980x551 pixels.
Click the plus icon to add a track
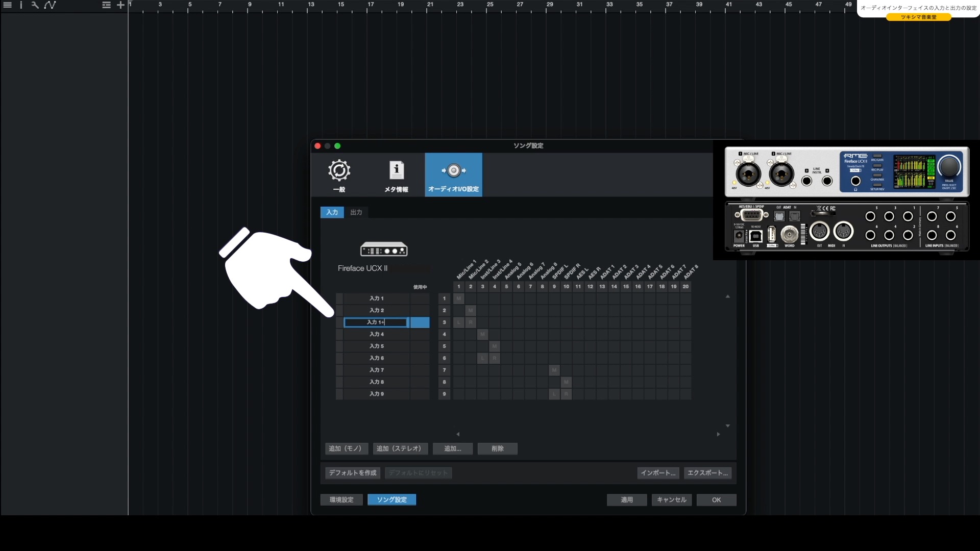[120, 5]
